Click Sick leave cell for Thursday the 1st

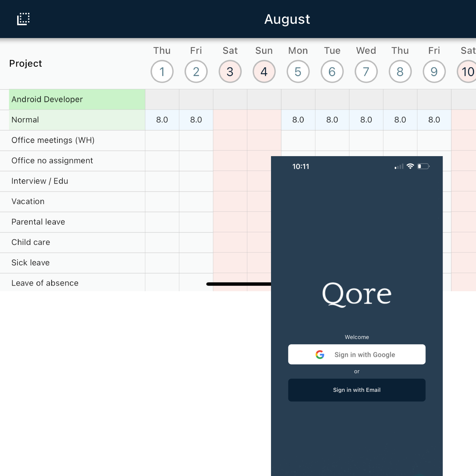(x=162, y=263)
